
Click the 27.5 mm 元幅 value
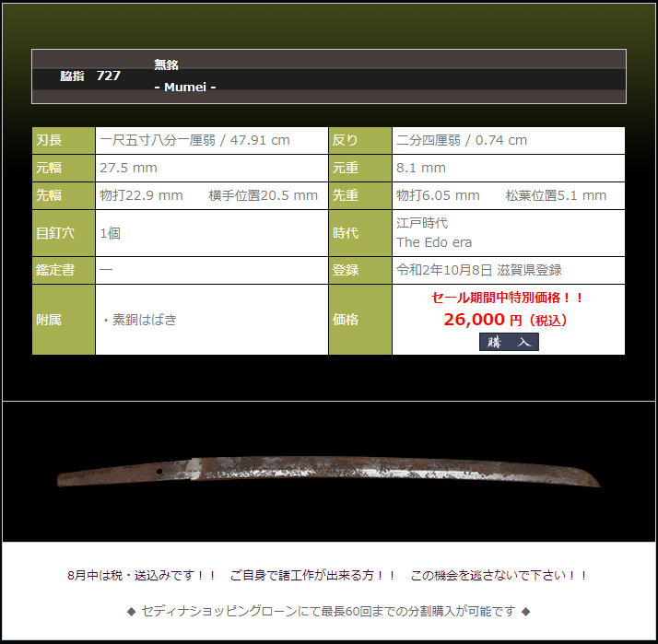128,168
